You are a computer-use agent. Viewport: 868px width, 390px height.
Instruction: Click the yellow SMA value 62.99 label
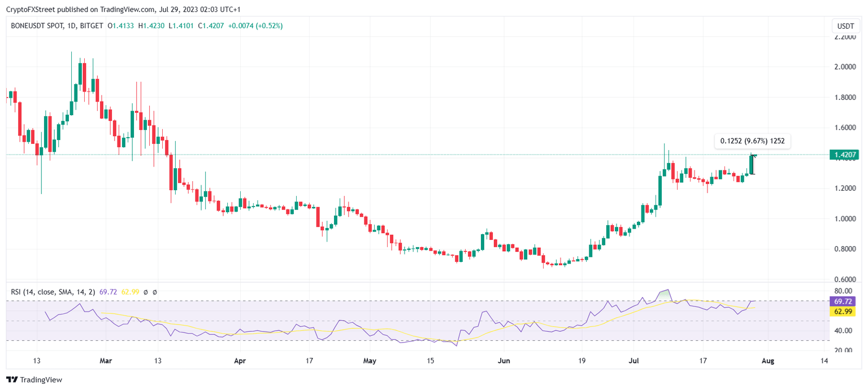point(129,292)
